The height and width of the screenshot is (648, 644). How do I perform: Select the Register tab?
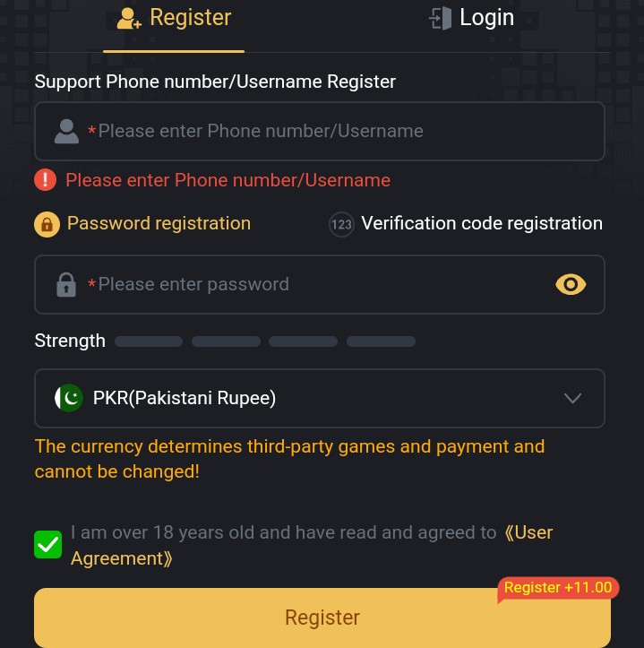174,19
